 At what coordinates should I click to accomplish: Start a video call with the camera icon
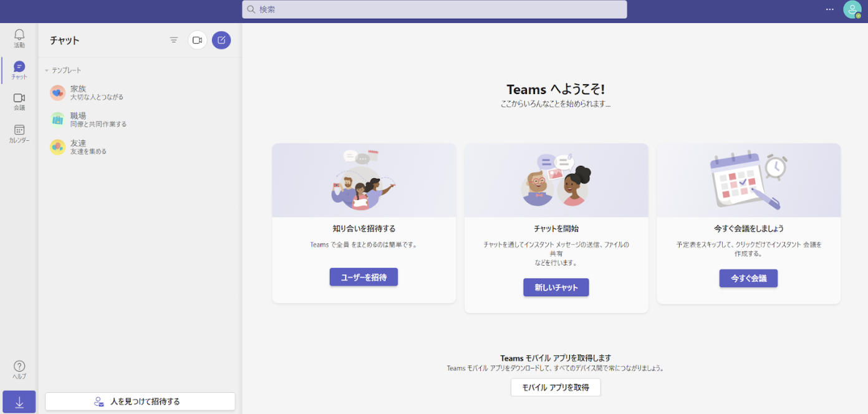pyautogui.click(x=198, y=40)
